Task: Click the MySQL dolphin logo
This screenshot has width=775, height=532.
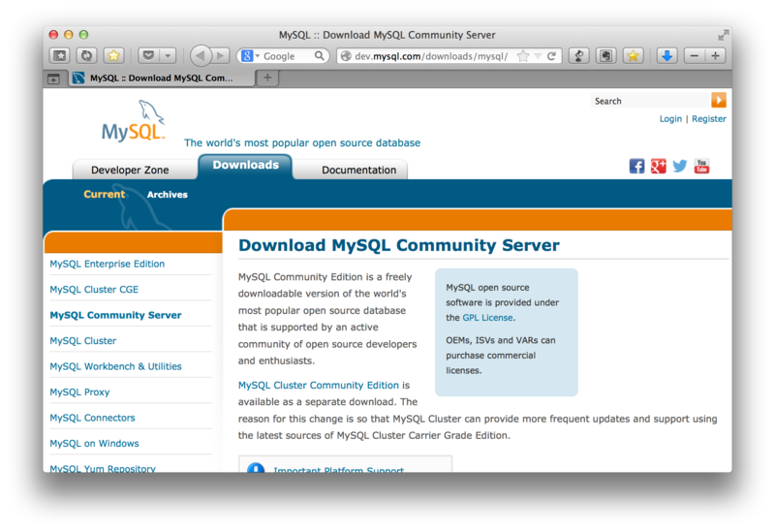Action: 134,120
